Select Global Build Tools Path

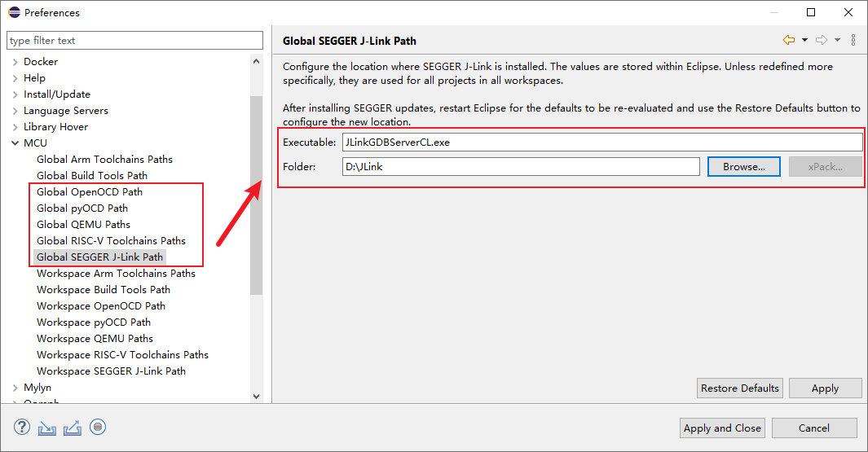[92, 175]
